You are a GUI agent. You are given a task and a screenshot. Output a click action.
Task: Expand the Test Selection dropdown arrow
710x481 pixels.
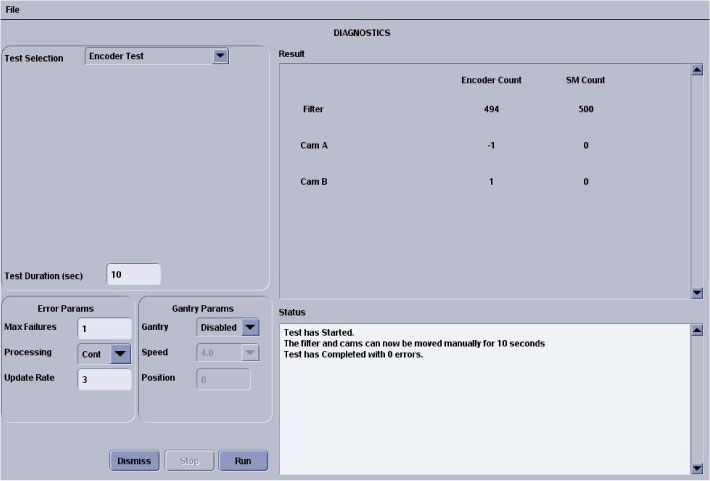(220, 57)
